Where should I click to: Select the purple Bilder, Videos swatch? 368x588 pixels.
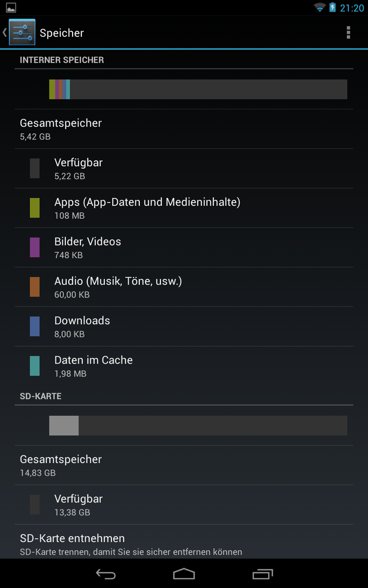coord(34,247)
